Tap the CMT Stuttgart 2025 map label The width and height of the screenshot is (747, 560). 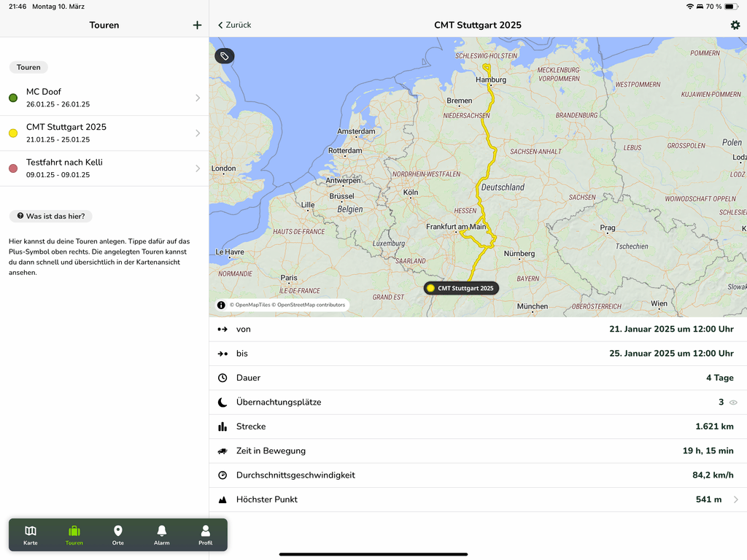coord(461,288)
